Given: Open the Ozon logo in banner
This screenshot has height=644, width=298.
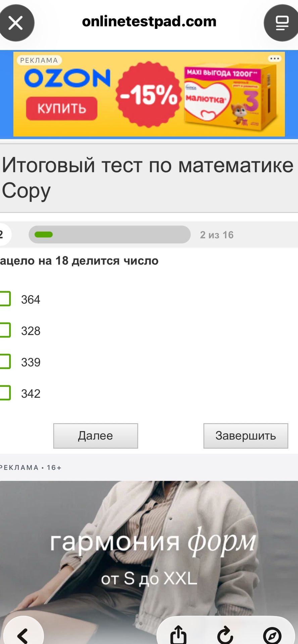Looking at the screenshot, I should coord(67,78).
